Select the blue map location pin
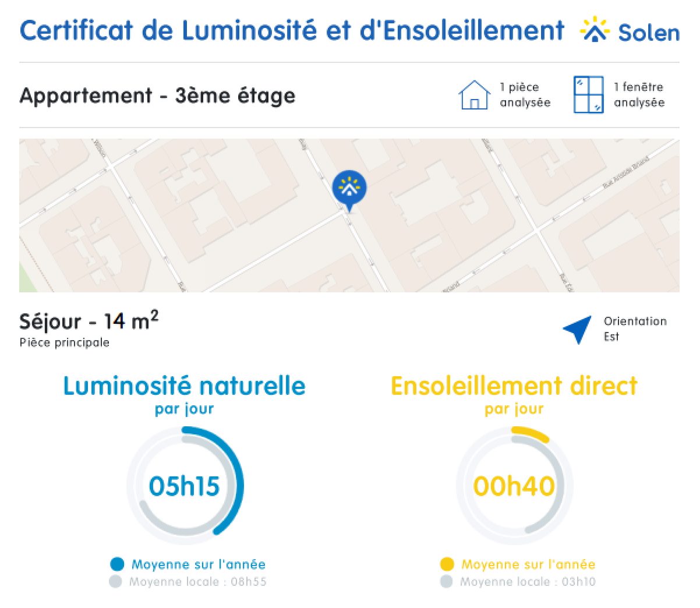700x608 pixels. [x=349, y=191]
